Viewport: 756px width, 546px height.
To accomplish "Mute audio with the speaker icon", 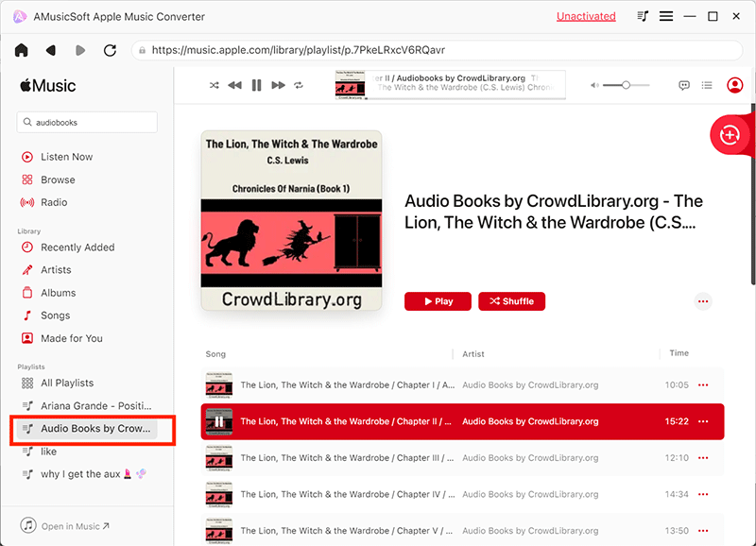I will pos(594,85).
